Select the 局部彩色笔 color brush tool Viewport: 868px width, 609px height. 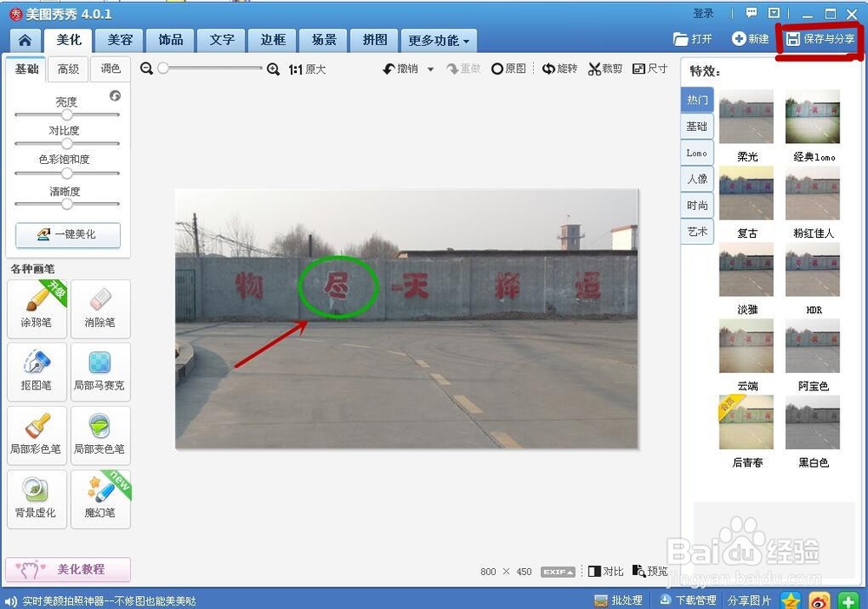coord(36,435)
